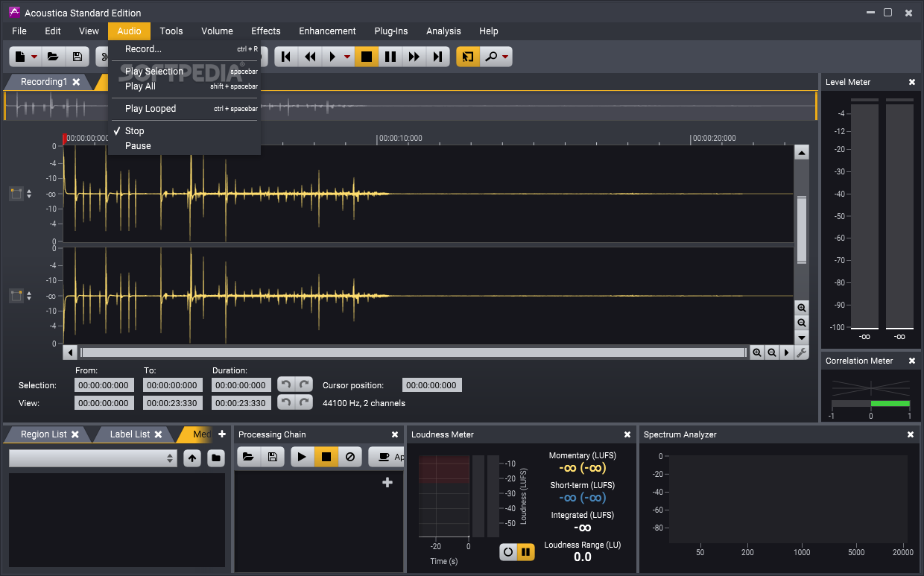Click vertical scrollbar down arrow

(x=802, y=338)
